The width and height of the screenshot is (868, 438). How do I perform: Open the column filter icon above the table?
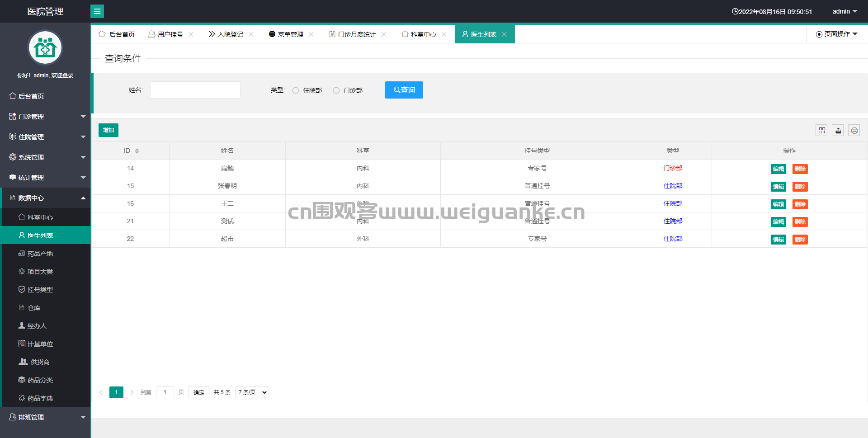pos(821,131)
